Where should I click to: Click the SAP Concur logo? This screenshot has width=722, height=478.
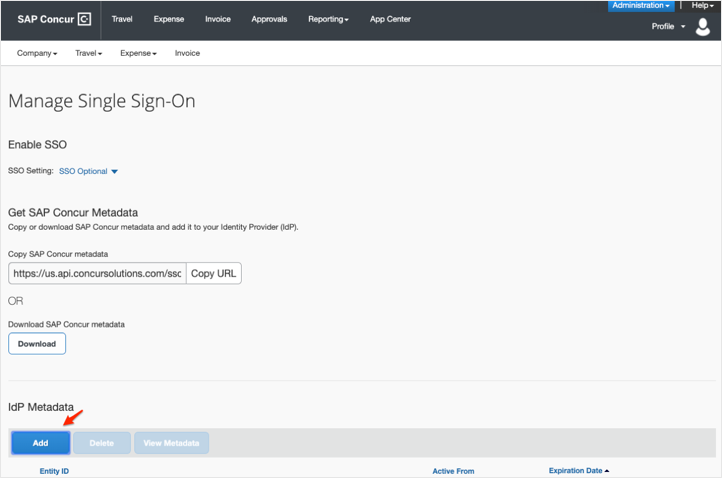(x=54, y=19)
